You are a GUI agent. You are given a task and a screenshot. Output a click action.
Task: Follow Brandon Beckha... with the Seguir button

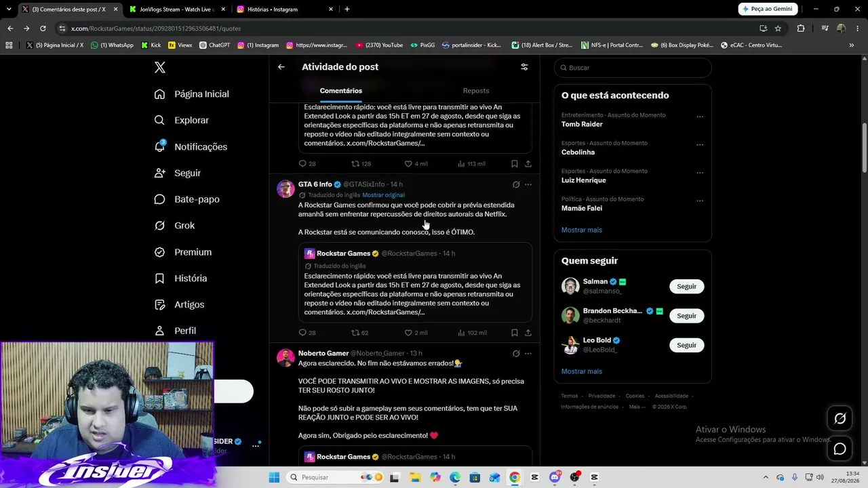pos(686,316)
